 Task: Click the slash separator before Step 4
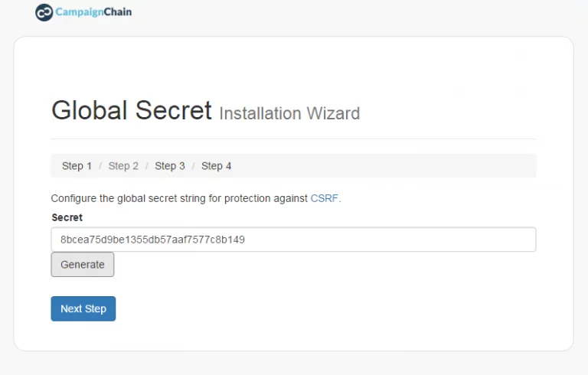193,166
